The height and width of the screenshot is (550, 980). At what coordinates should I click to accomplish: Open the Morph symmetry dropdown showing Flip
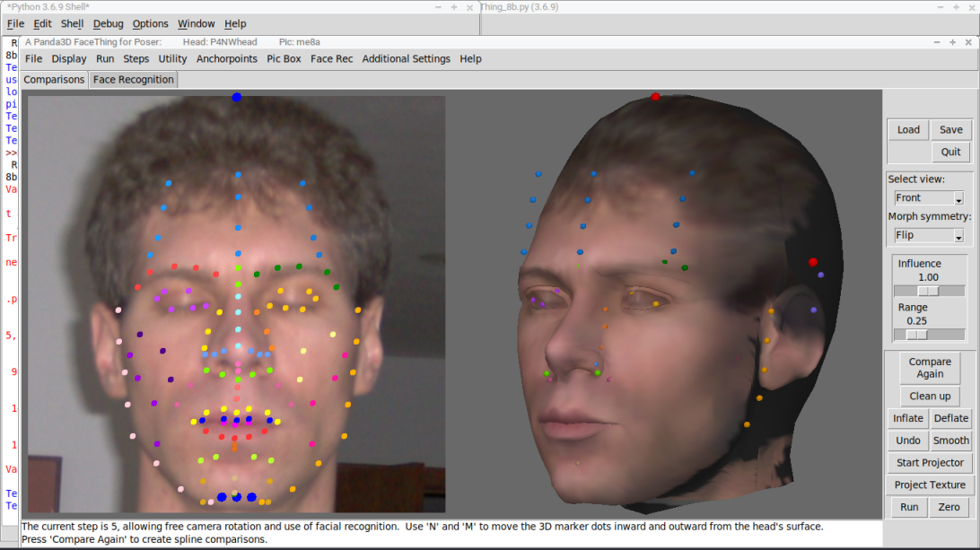pyautogui.click(x=929, y=235)
